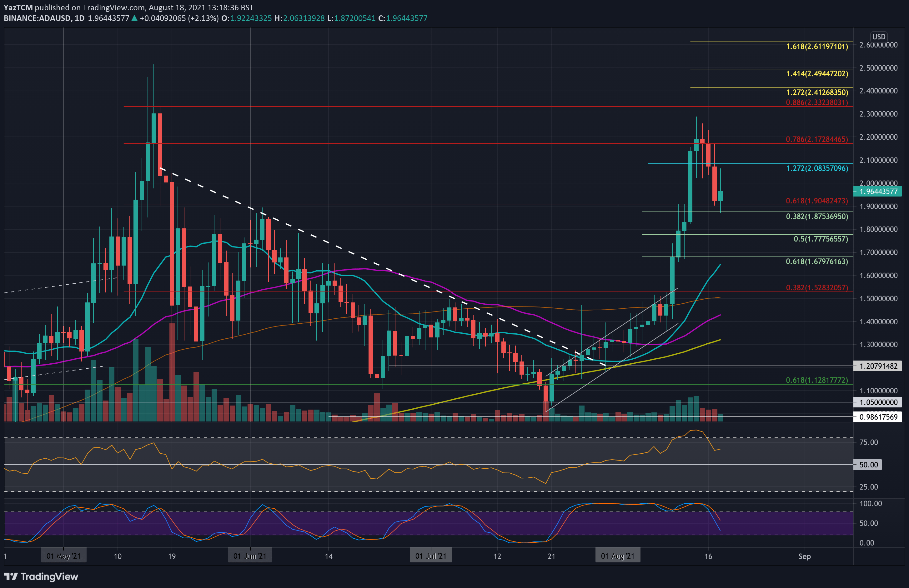Click TradingView.com in the published header
Viewport: 909px width, 588px height.
pyautogui.click(x=114, y=7)
